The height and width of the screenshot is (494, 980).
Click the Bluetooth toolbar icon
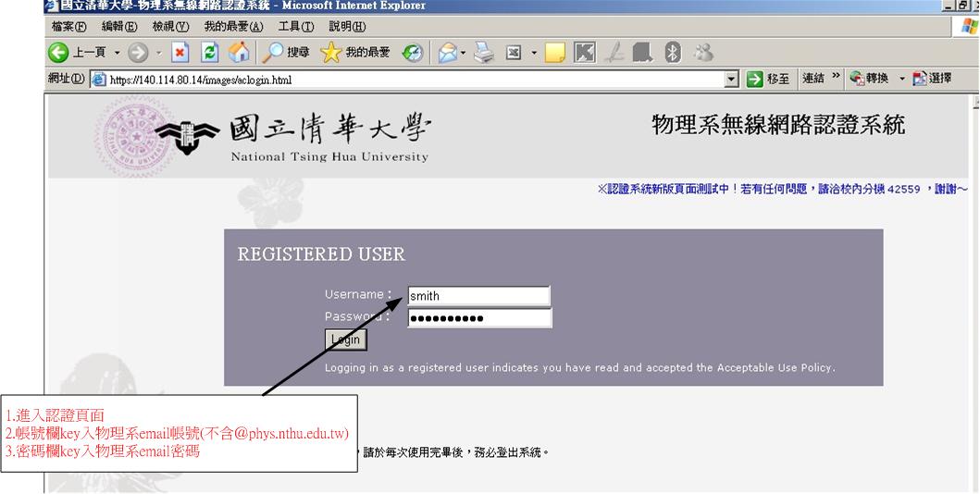tap(673, 54)
